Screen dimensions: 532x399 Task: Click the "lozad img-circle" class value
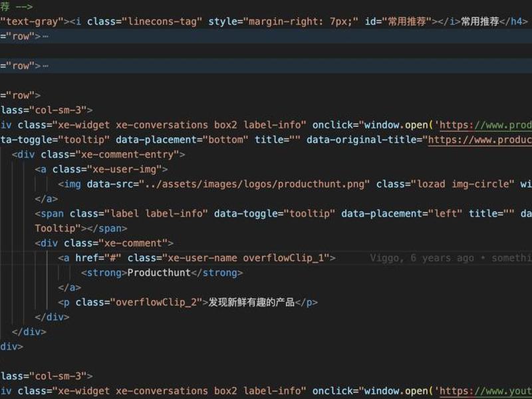[x=462, y=184]
